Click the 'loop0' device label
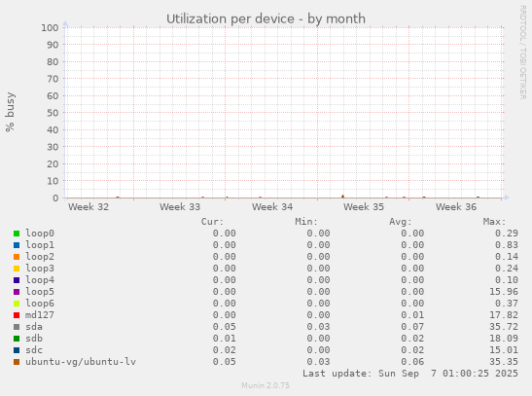This screenshot has width=532, height=396. click(x=40, y=234)
